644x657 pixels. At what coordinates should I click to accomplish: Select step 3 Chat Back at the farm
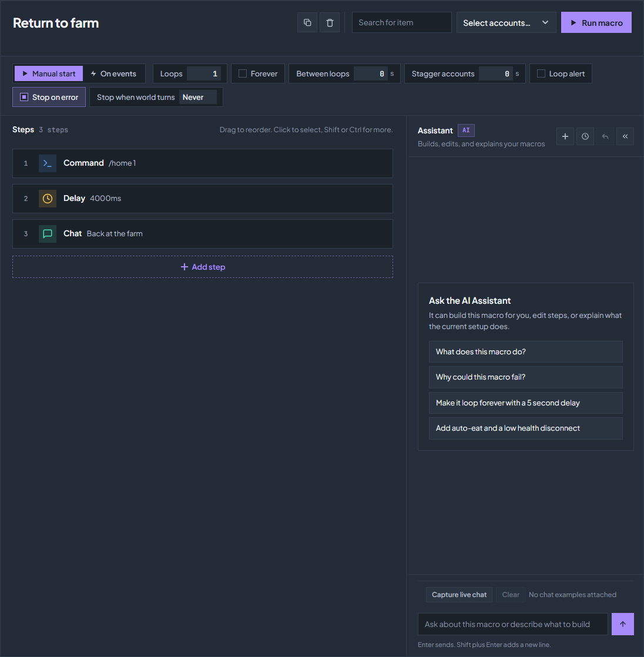click(x=203, y=234)
